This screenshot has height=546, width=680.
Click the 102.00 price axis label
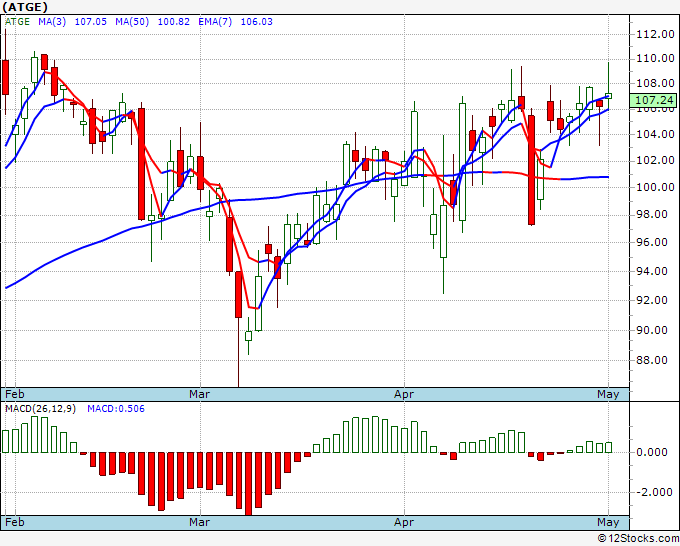[655, 160]
